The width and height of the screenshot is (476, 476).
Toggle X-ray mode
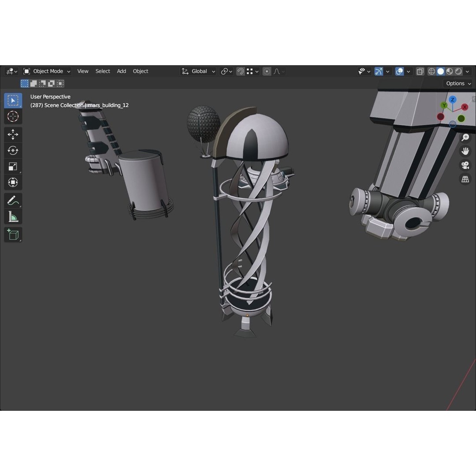pyautogui.click(x=420, y=71)
